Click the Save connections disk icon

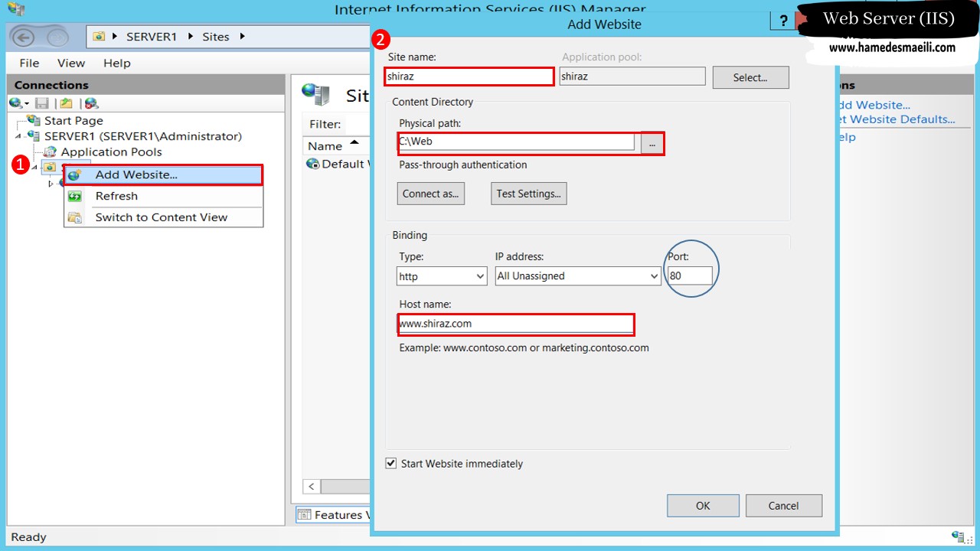pos(42,103)
